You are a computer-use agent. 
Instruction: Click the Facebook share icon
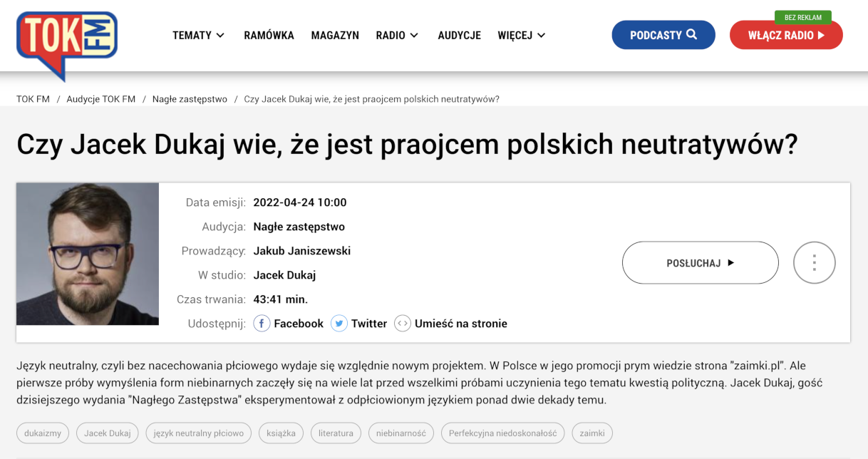pos(262,324)
